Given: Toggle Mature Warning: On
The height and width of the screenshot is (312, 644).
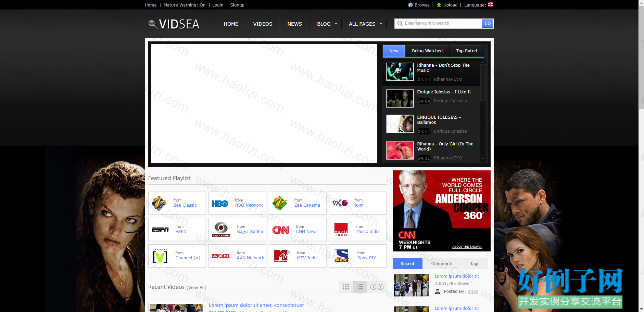Looking at the screenshot, I should click(185, 5).
